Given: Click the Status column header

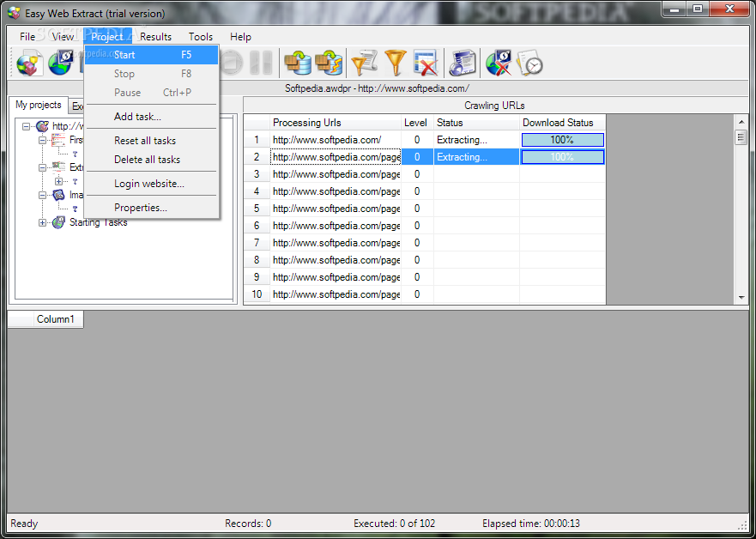Looking at the screenshot, I should tap(476, 123).
